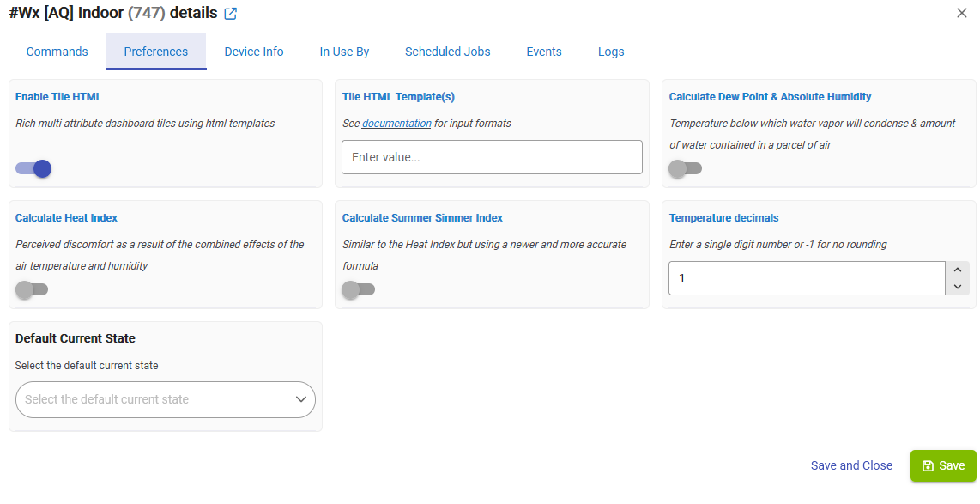The image size is (980, 504).
Task: Click the floppy disk Save button
Action: [x=943, y=466]
